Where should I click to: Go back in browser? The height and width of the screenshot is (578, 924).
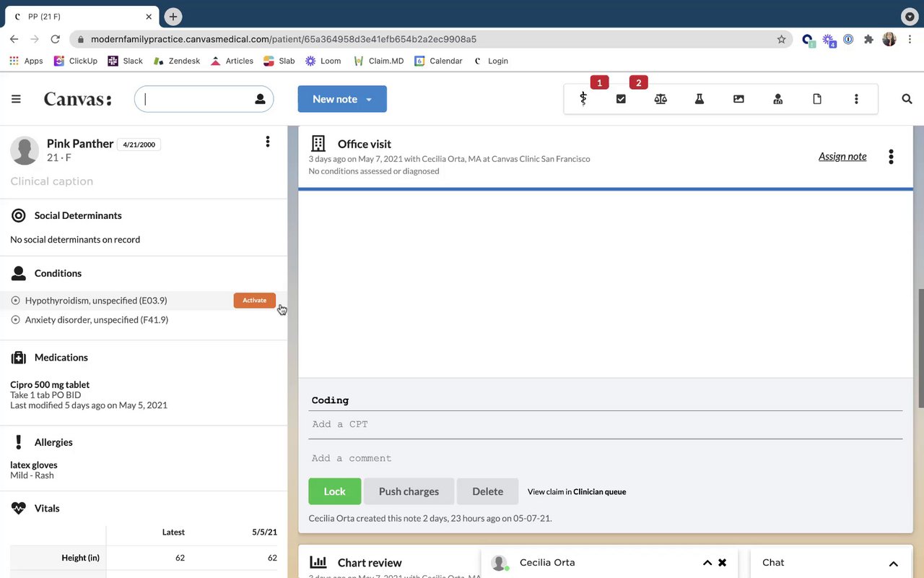pyautogui.click(x=14, y=39)
